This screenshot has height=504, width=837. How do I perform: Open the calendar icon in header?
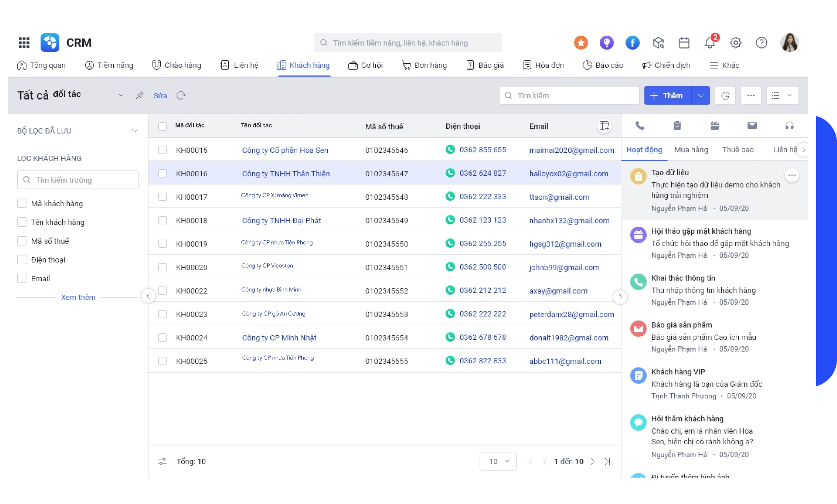684,43
